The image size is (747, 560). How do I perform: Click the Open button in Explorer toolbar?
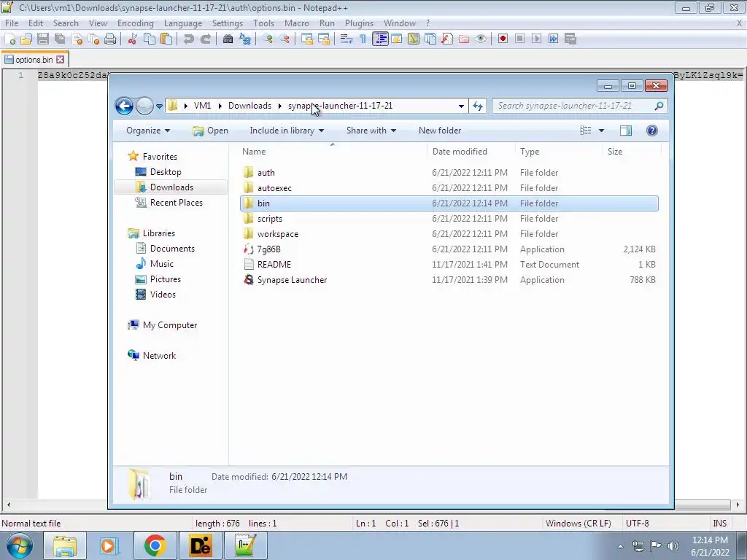(211, 131)
